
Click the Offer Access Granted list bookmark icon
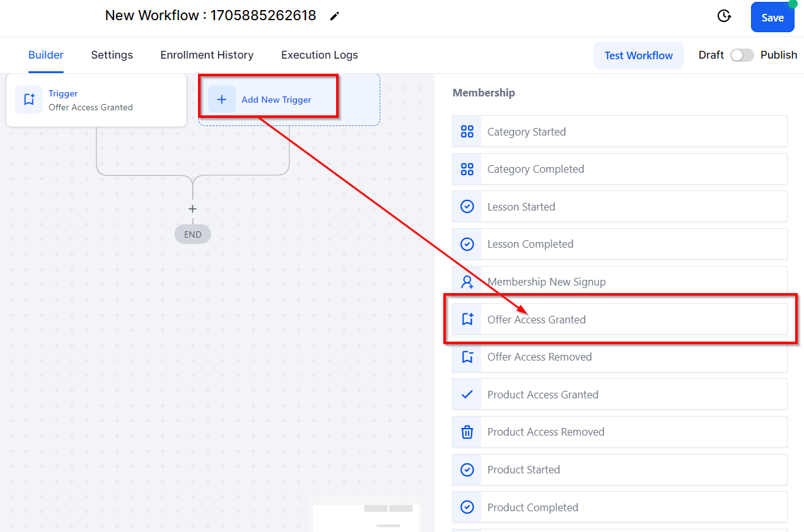[x=467, y=320]
